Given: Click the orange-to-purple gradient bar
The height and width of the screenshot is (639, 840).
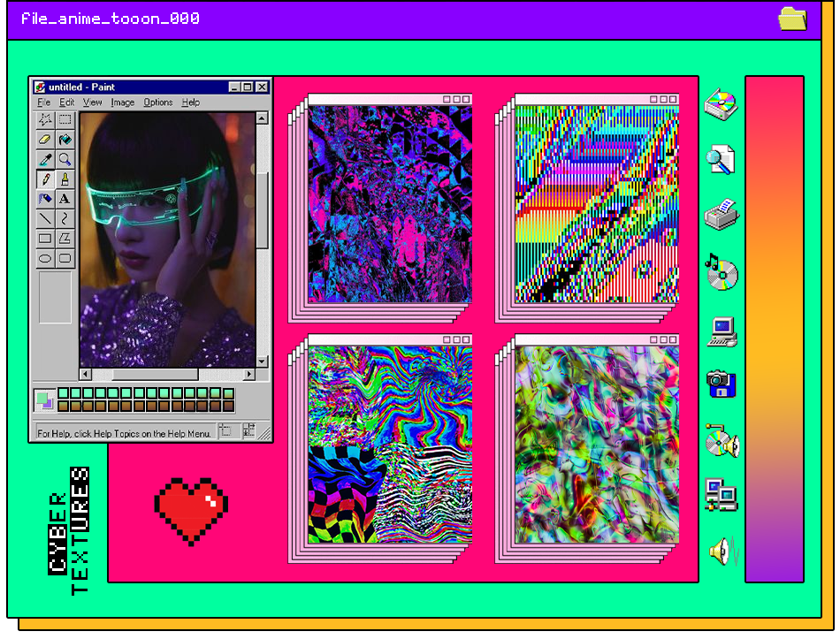Looking at the screenshot, I should pyautogui.click(x=775, y=329).
